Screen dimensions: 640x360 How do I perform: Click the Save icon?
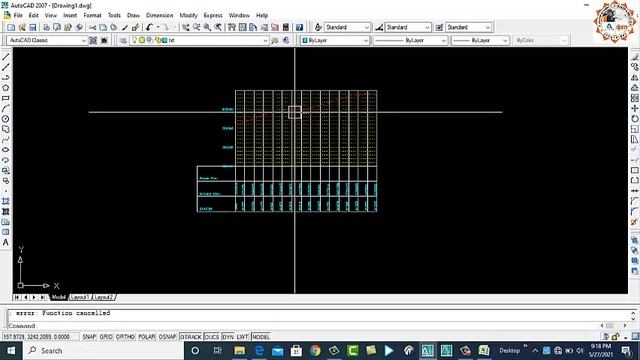click(x=33, y=27)
